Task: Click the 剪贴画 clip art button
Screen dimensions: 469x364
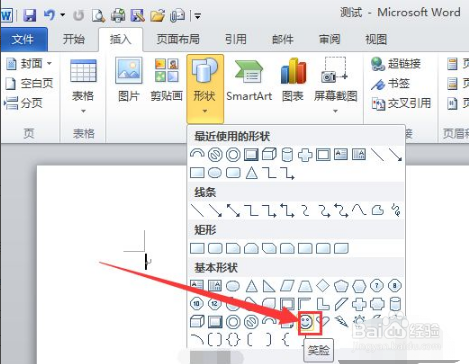Action: click(x=166, y=81)
